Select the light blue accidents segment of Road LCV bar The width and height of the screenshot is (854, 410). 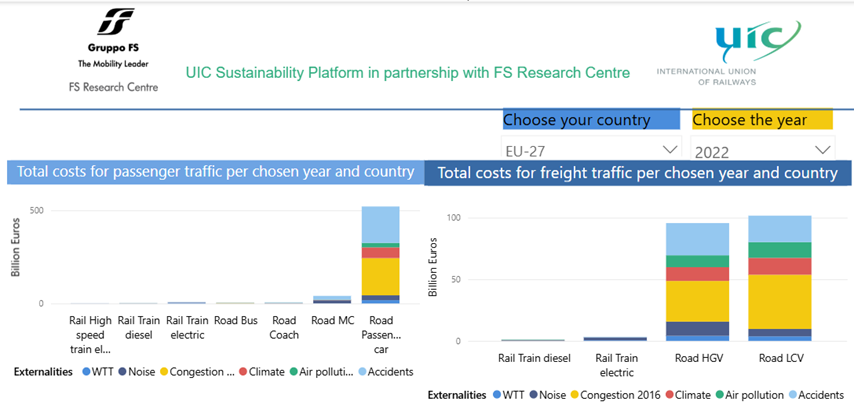(779, 228)
